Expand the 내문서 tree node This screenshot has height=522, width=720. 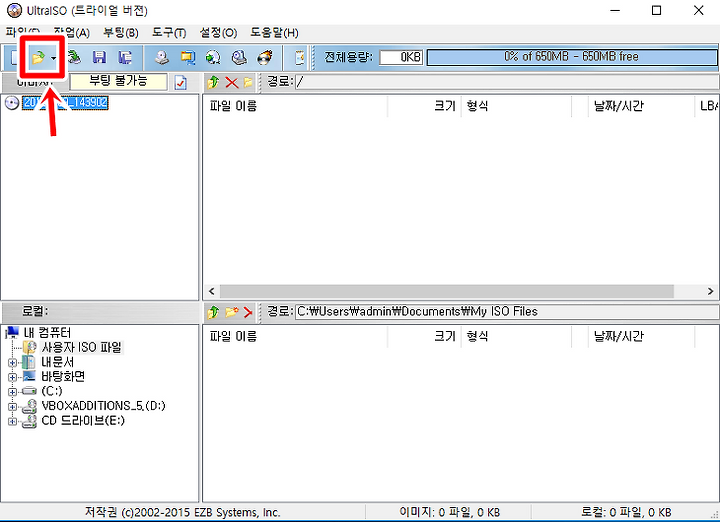[x=12, y=363]
